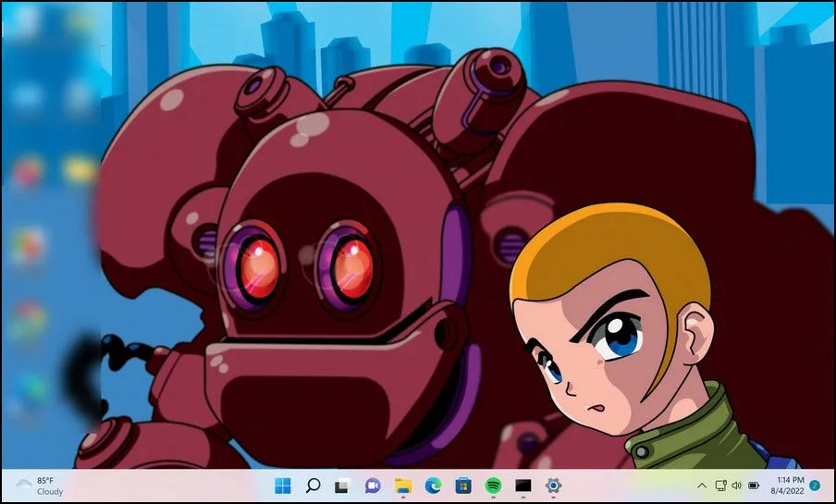This screenshot has height=504, width=836.
Task: Open the black terminal window icon
Action: 523,486
